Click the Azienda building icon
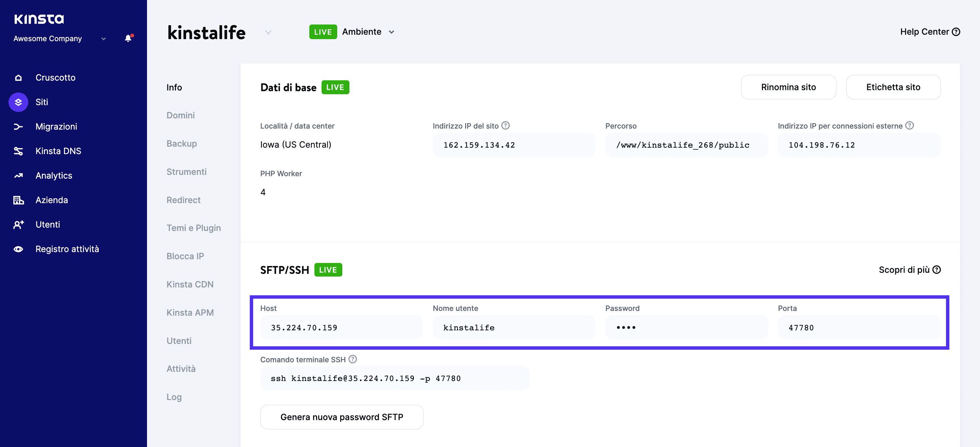The width and height of the screenshot is (980, 447). pos(18,200)
